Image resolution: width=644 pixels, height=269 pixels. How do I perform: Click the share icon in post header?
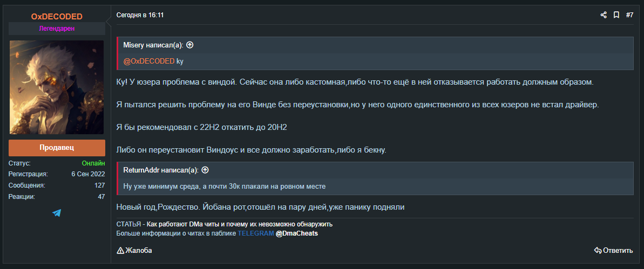pyautogui.click(x=604, y=15)
